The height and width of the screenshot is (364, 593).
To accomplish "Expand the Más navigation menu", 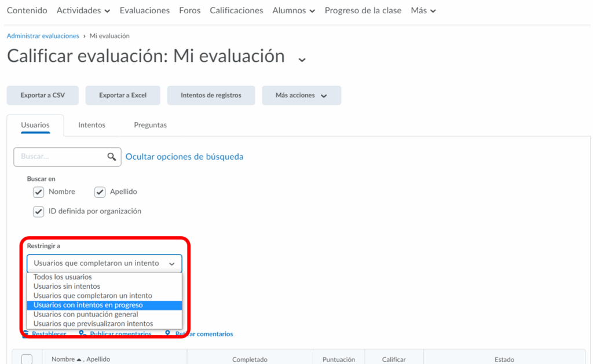I will click(423, 10).
